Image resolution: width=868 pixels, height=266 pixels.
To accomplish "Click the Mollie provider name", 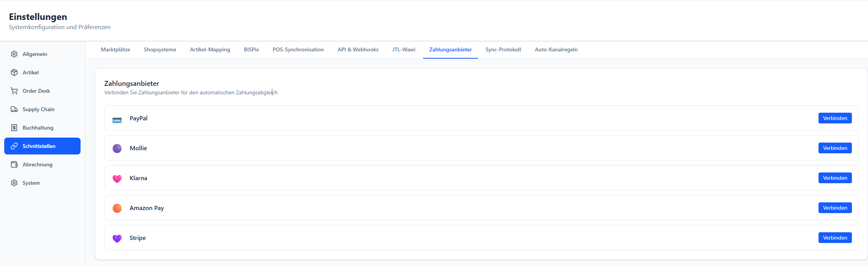I will (x=138, y=148).
